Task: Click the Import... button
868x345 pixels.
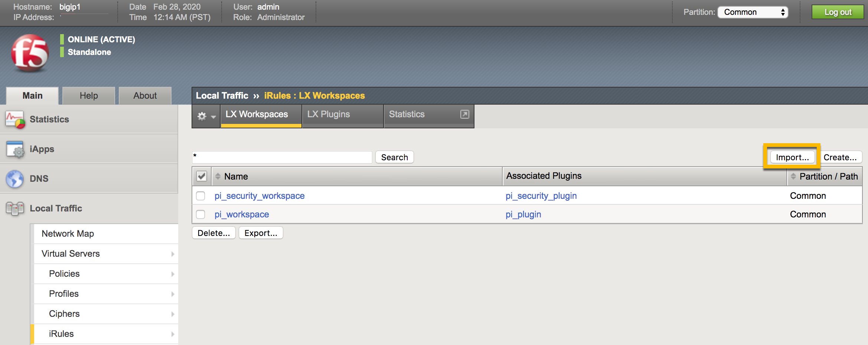Action: click(792, 157)
